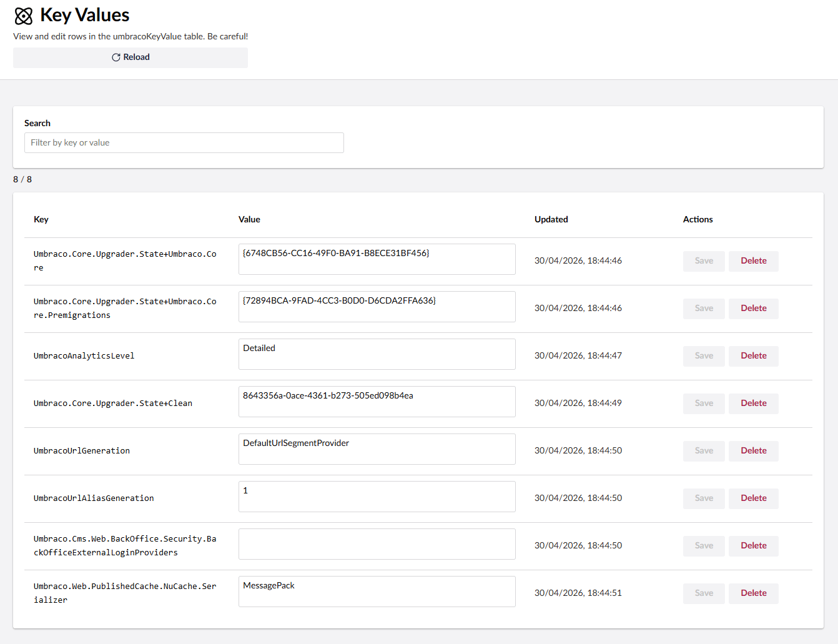This screenshot has height=644, width=838.
Task: Edit the Detailed value field
Action: coord(377,354)
